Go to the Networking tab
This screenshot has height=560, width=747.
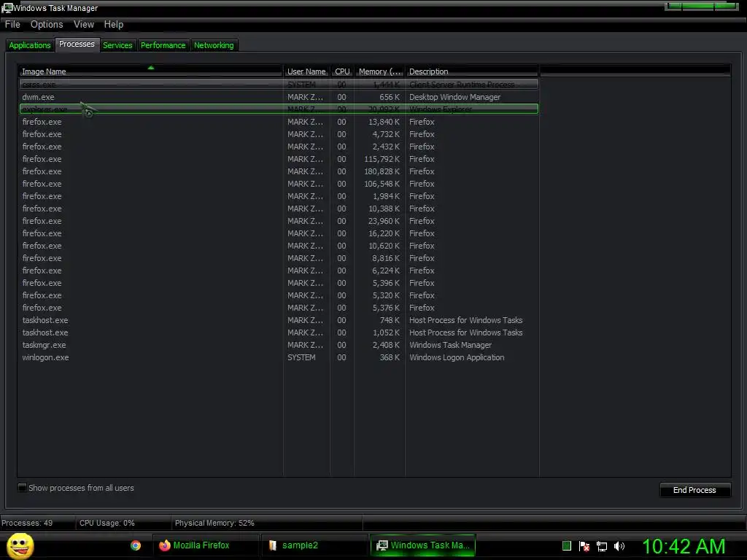(214, 45)
